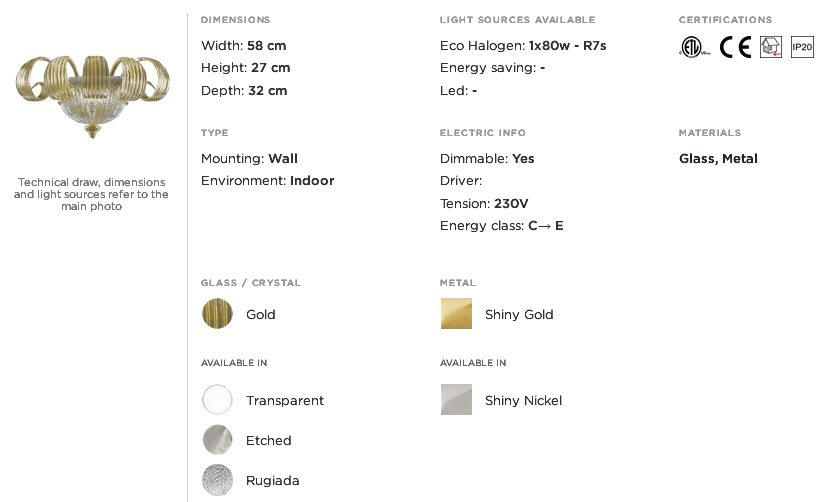This screenshot has width=822, height=502.
Task: Select the Shiny Gold metal swatch
Action: (456, 313)
